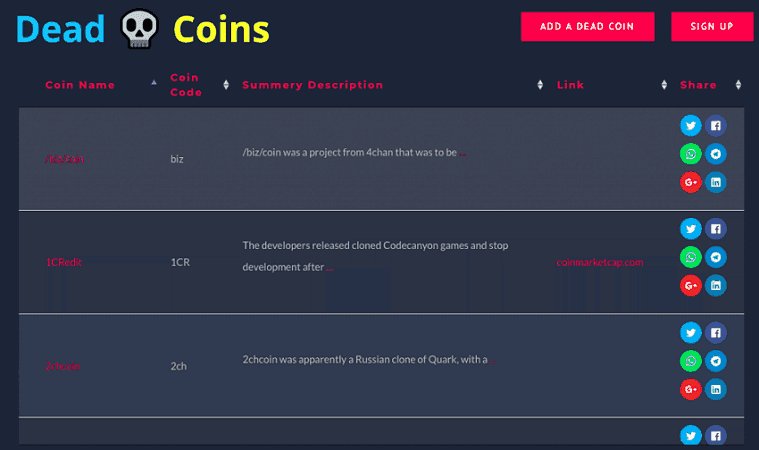Share the 2ch coin on Google Plus
759x450 pixels.
click(690, 389)
